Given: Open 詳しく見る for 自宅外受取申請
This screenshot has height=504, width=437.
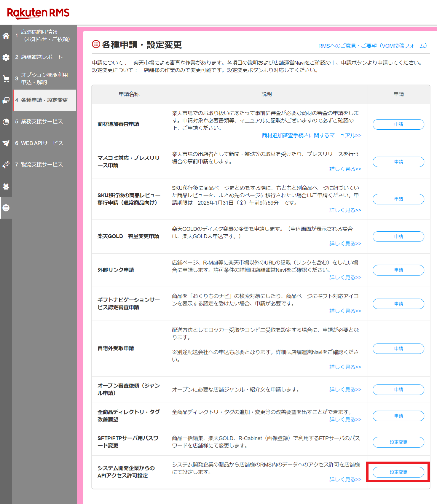Looking at the screenshot, I should pyautogui.click(x=345, y=367).
